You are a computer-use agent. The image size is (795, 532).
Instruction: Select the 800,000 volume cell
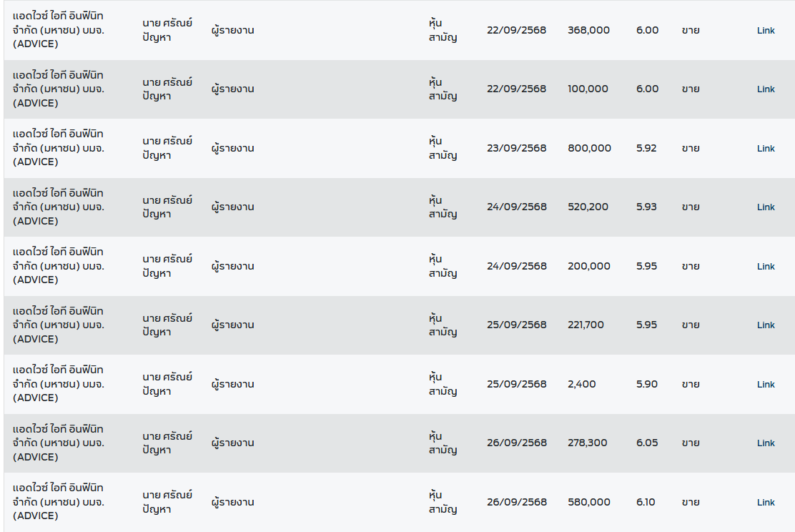589,148
